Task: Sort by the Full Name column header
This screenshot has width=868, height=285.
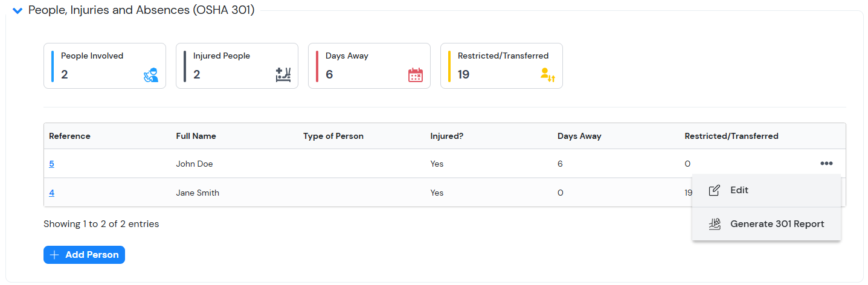Action: point(196,136)
